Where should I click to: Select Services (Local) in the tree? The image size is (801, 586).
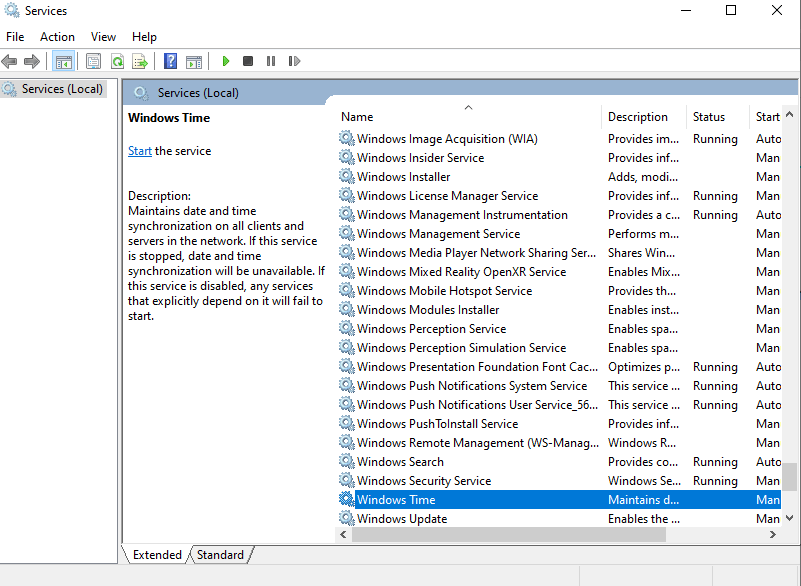pos(62,89)
